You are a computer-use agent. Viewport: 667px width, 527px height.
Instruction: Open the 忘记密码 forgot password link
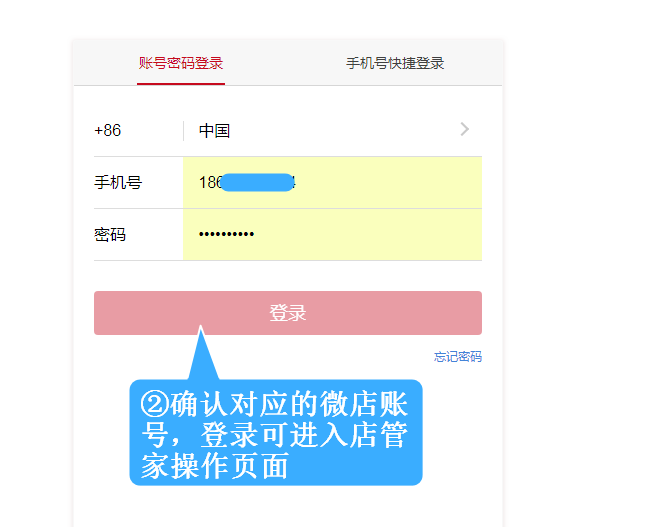pos(458,356)
